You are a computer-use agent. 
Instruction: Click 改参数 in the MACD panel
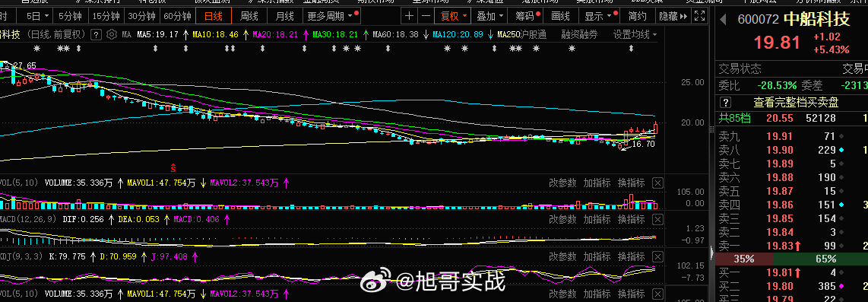pos(562,220)
